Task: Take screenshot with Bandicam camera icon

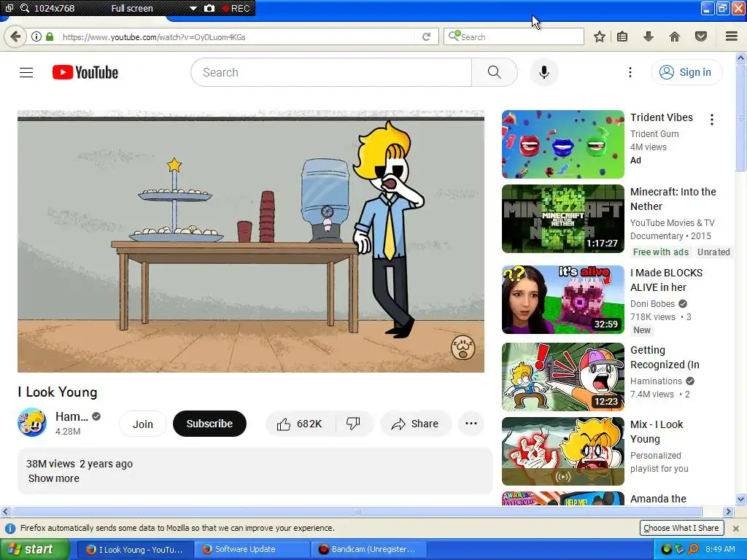Action: pos(209,8)
